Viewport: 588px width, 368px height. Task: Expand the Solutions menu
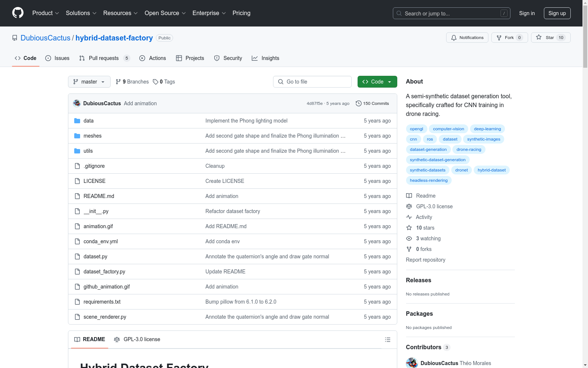pyautogui.click(x=81, y=13)
